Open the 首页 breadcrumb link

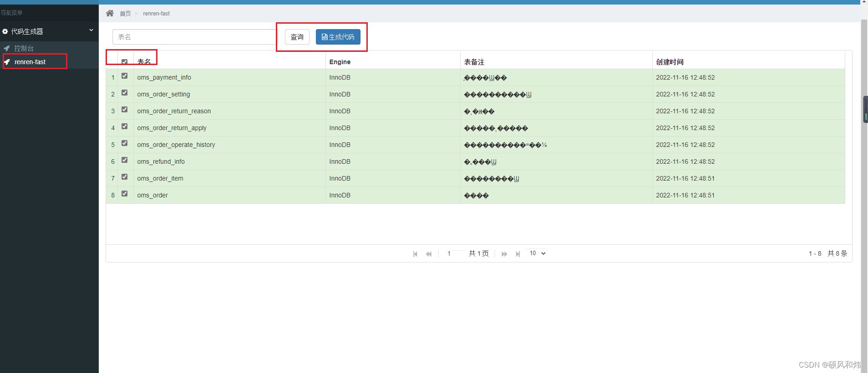pos(125,14)
